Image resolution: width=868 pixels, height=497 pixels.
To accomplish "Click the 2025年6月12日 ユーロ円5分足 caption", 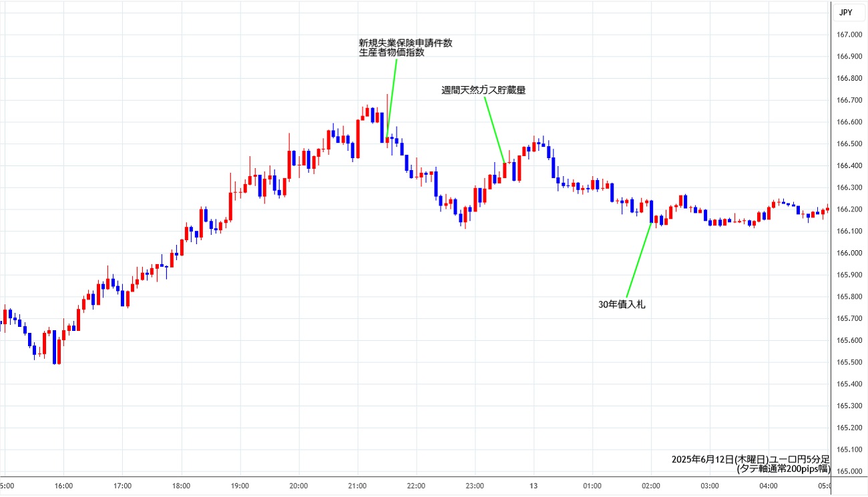I will [750, 460].
